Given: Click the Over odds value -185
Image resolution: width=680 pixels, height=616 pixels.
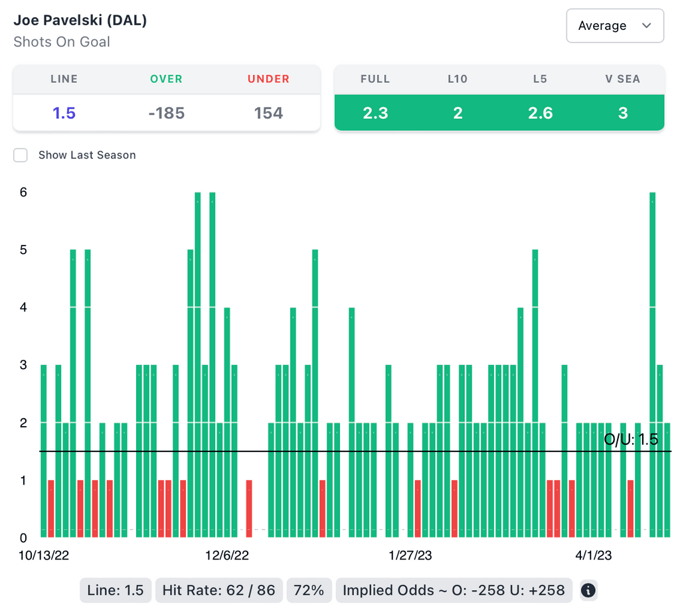Looking at the screenshot, I should coord(166,114).
